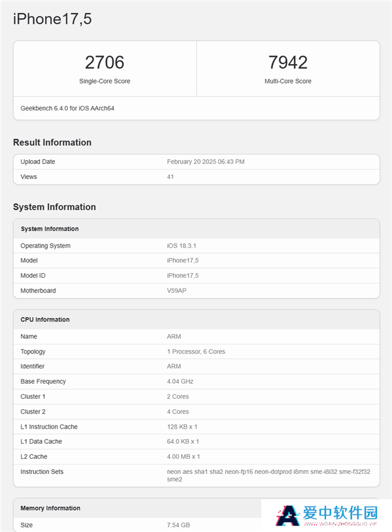Select the Model value iPhone17,5
This screenshot has height=532, width=392.
coord(183,261)
